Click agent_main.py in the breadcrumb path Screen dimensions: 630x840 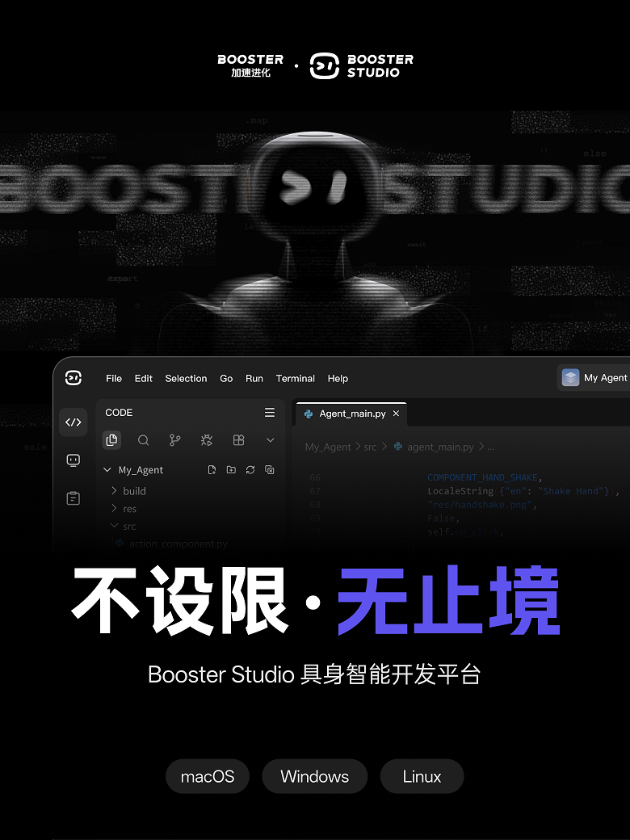coord(440,447)
